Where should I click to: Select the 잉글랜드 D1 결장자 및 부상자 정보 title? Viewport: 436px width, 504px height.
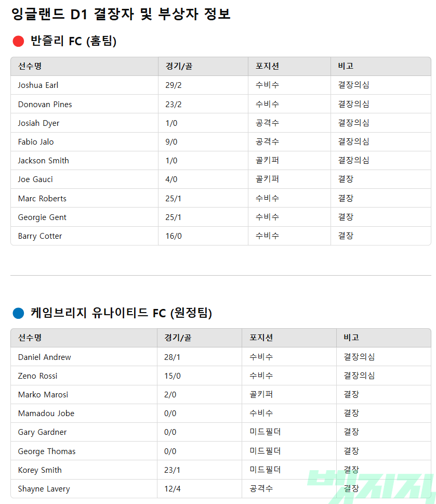coord(121,15)
